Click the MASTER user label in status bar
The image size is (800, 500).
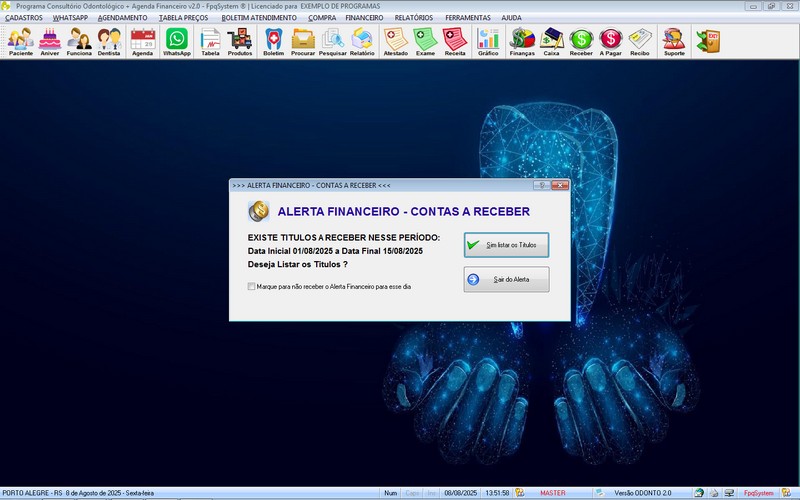pos(553,493)
